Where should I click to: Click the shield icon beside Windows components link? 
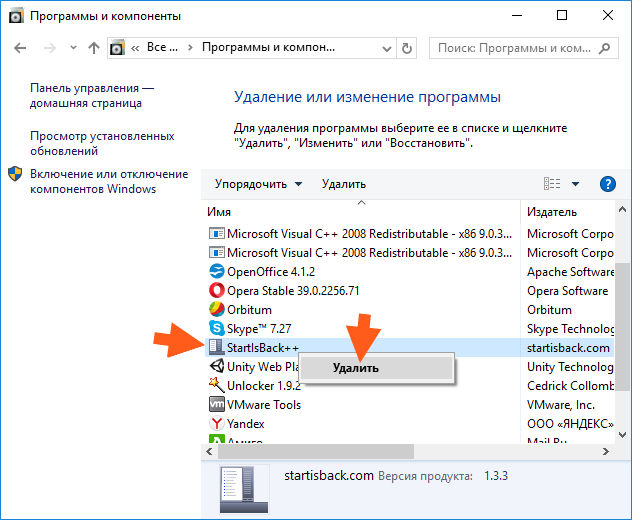pyautogui.click(x=15, y=174)
